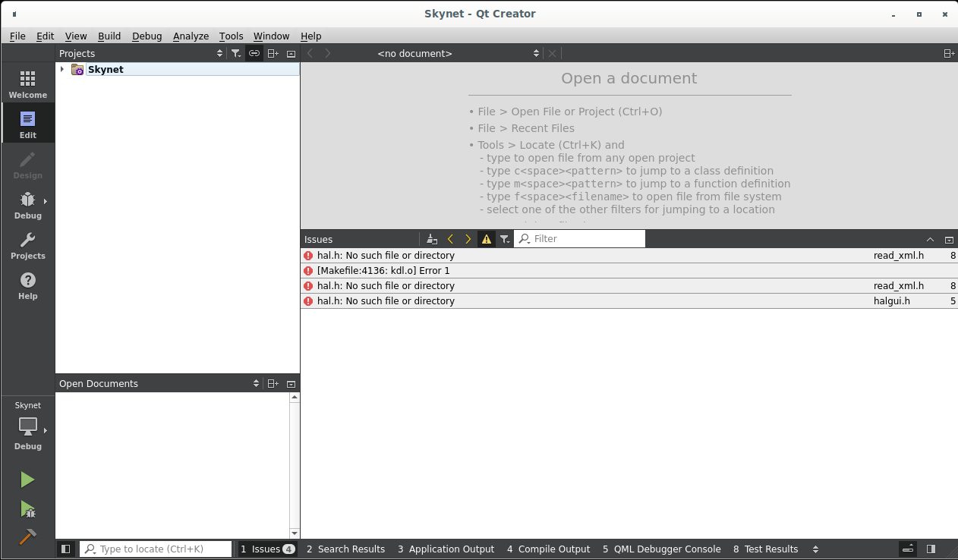
Task: Expand the Skynet project tree
Action: [62, 69]
